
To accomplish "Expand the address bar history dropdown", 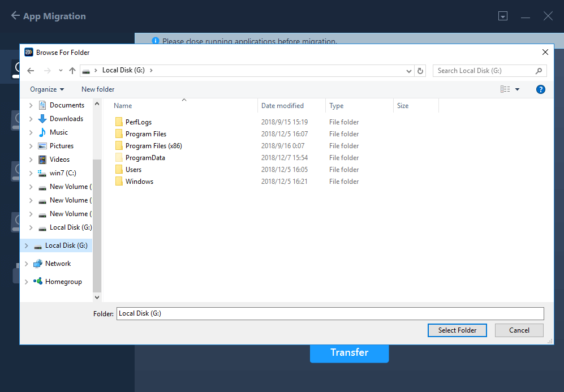I will [408, 71].
